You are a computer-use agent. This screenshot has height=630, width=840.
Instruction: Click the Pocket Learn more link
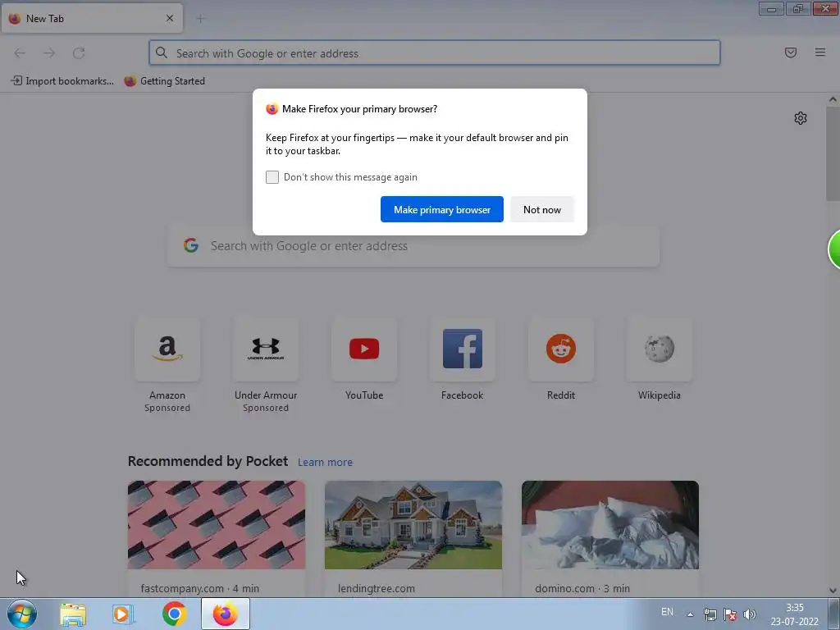point(325,463)
